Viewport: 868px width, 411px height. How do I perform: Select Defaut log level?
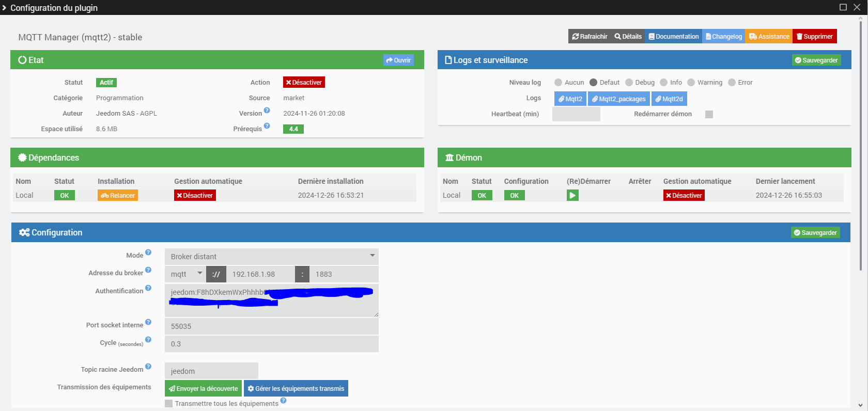click(593, 83)
